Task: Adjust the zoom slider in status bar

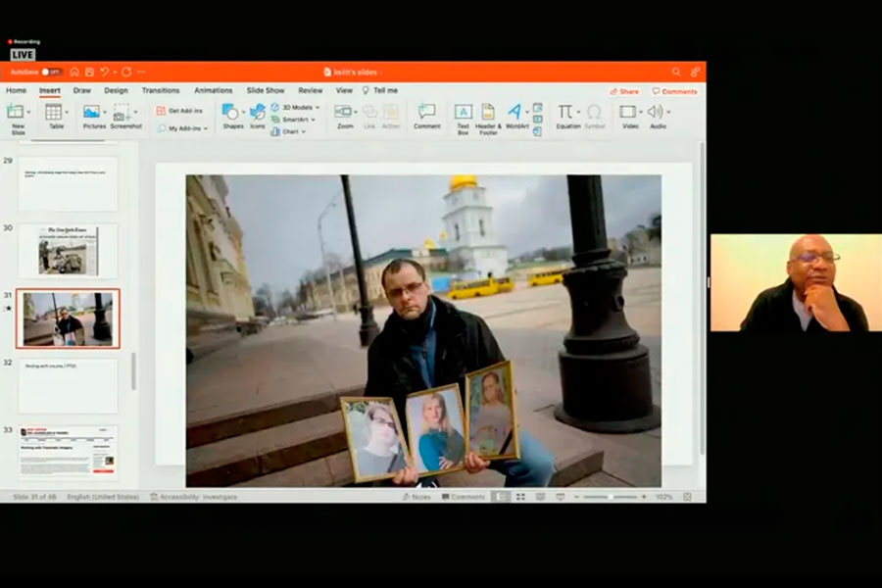Action: [x=612, y=497]
